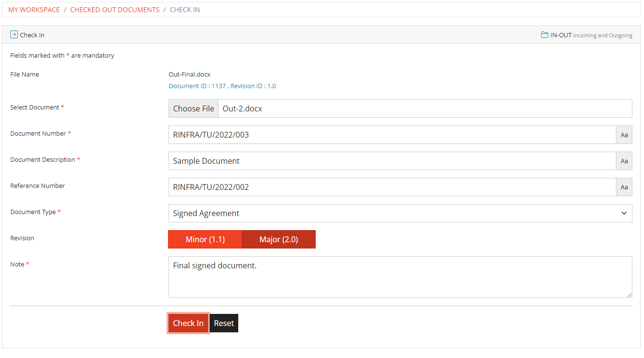644x358 pixels.
Task: Select Minor (1.1) revision option
Action: 205,239
